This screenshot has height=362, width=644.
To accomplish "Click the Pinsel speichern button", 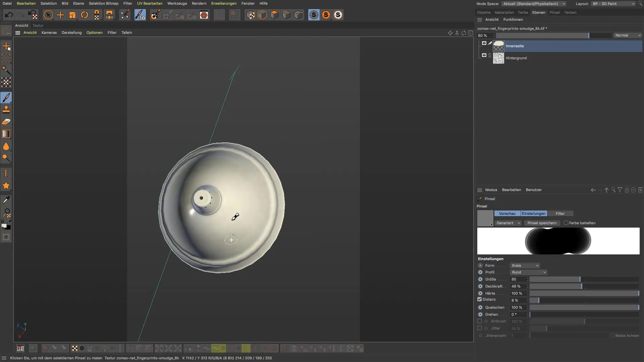I will coord(542,223).
